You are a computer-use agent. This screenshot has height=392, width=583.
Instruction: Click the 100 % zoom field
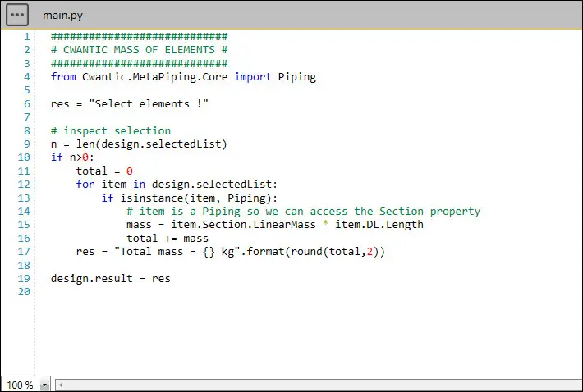[19, 385]
